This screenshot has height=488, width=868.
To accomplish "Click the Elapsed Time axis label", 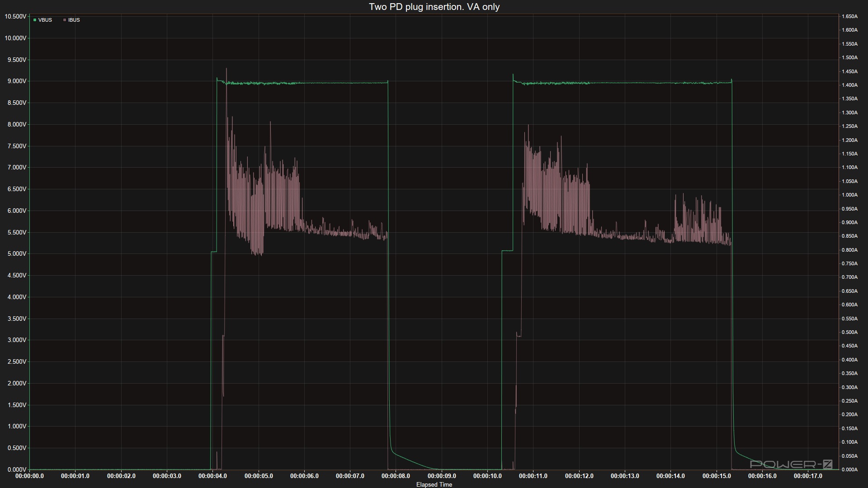I will [434, 484].
